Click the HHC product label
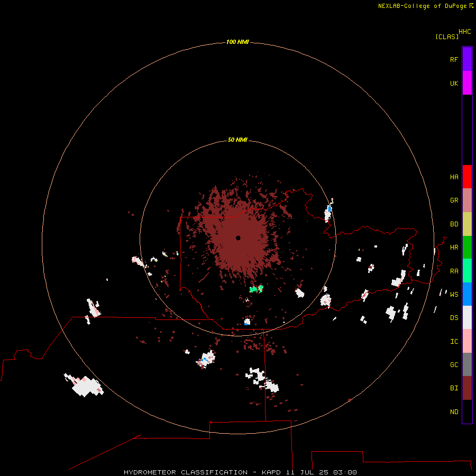476x476 pixels. (464, 32)
